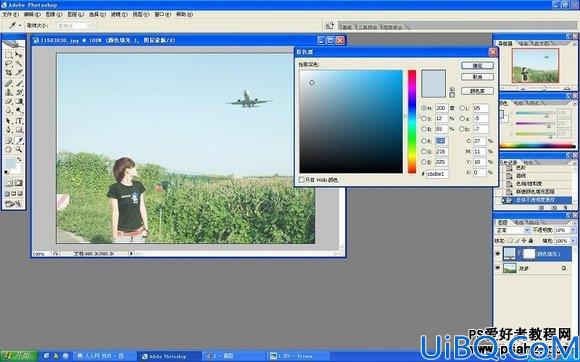Pick a shade in the color field

coord(351,121)
